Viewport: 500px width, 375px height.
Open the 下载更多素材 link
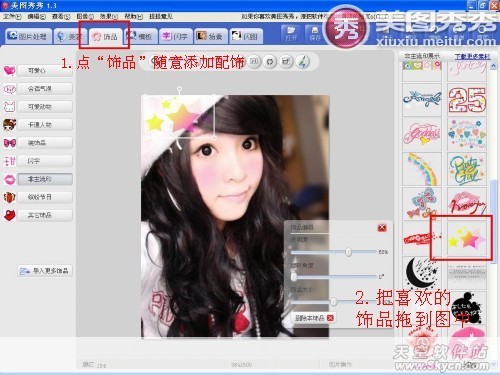click(x=473, y=57)
